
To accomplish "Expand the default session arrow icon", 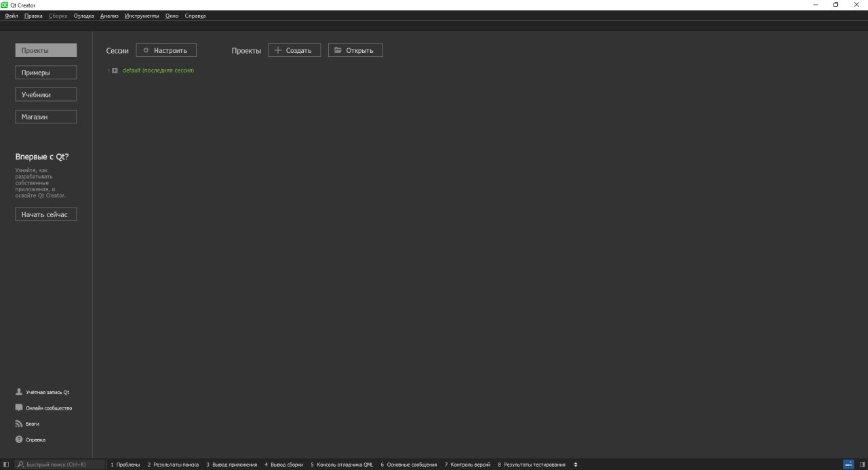I will click(x=115, y=71).
